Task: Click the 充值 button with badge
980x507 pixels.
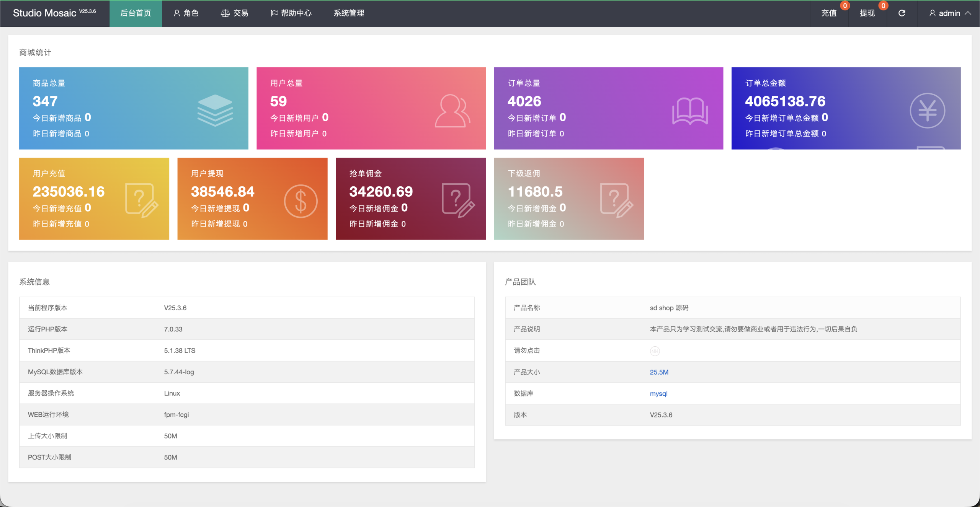Action: 829,13
